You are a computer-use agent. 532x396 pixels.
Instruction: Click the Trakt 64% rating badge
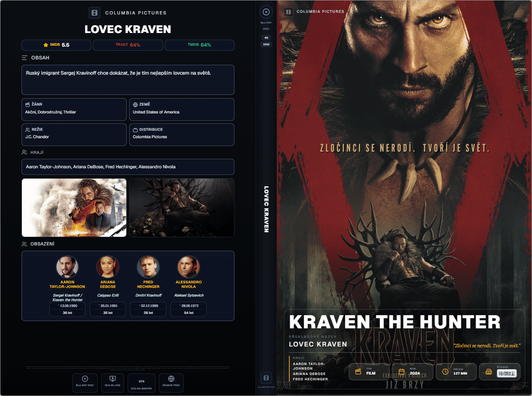[x=128, y=45]
